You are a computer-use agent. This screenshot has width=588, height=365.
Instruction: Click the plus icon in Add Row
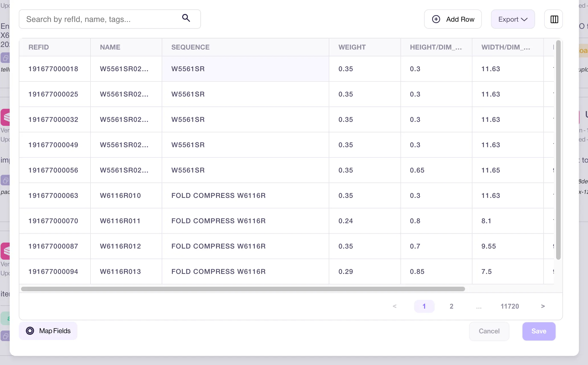click(x=436, y=19)
